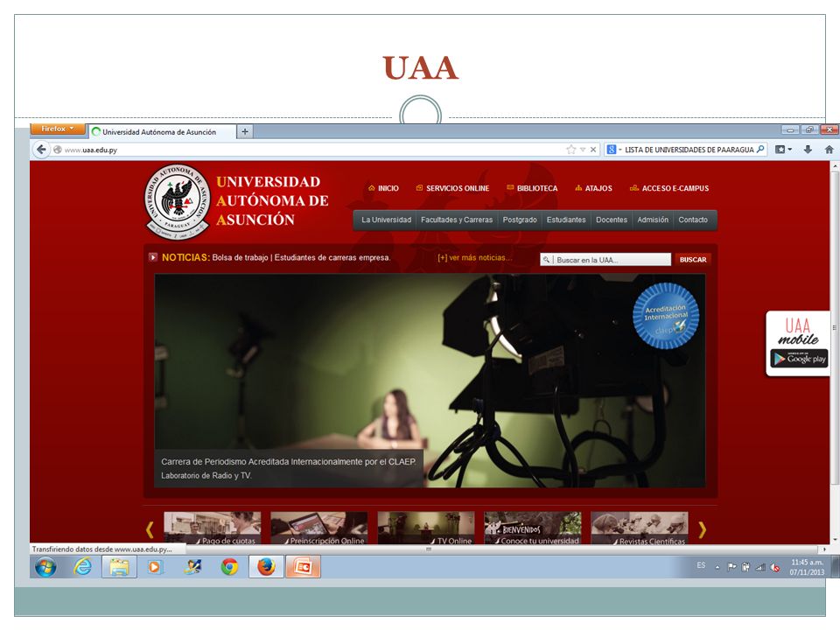The image size is (840, 630).
Task: Click the Google search engine icon
Action: (x=612, y=150)
